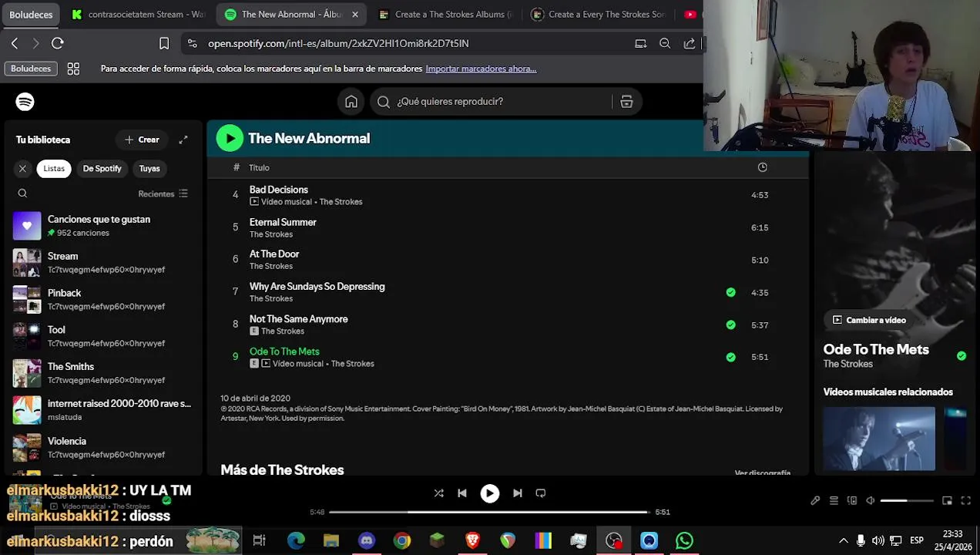This screenshot has height=555, width=980.
Task: Play The New Abnormal with green button
Action: 230,138
